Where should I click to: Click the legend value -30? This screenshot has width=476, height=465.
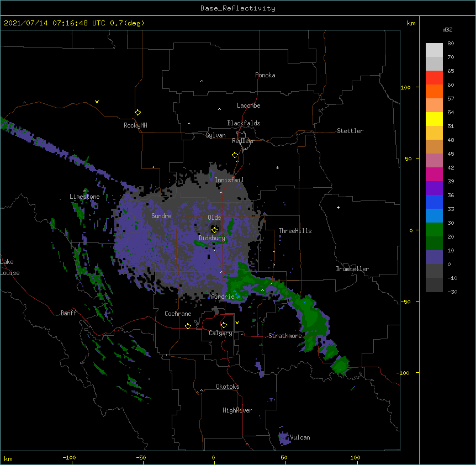(452, 292)
